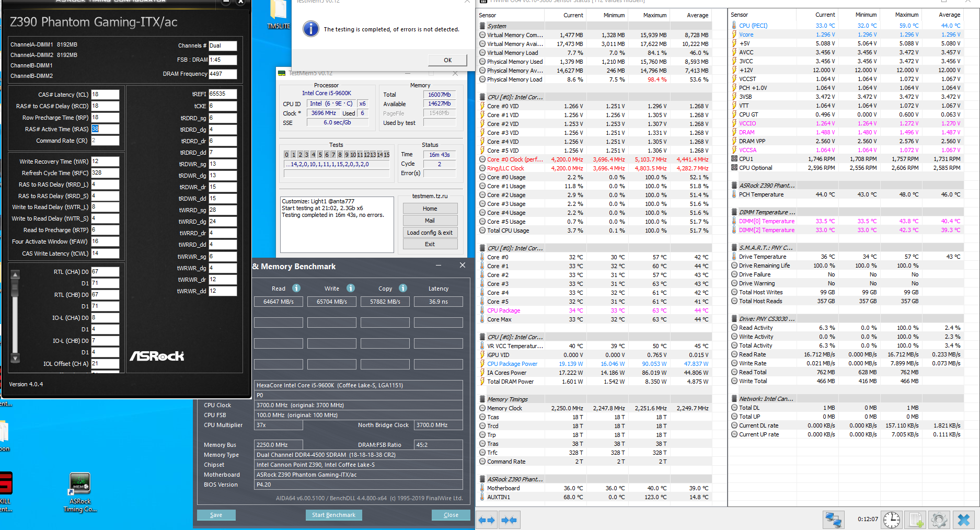Select the TM5LITE folder on the desktop
Viewport: 980px width, 530px height.
(279, 15)
